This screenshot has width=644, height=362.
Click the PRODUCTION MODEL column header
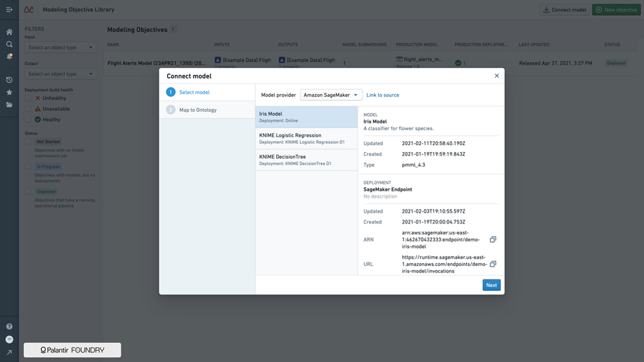coord(416,44)
